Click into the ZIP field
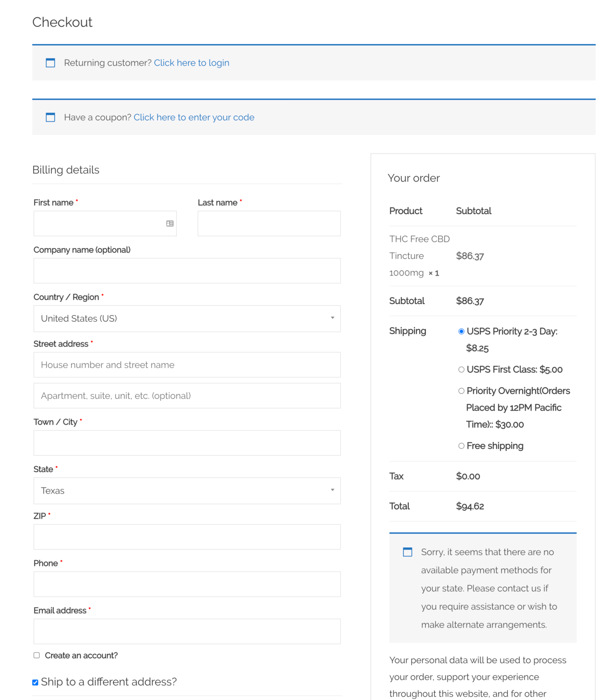613x700 pixels. [x=187, y=537]
